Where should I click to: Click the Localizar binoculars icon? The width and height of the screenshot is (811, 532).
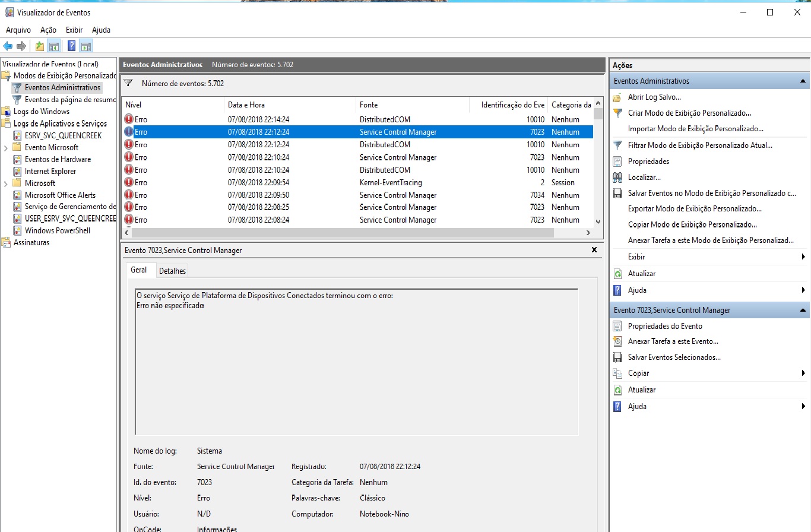tap(617, 177)
